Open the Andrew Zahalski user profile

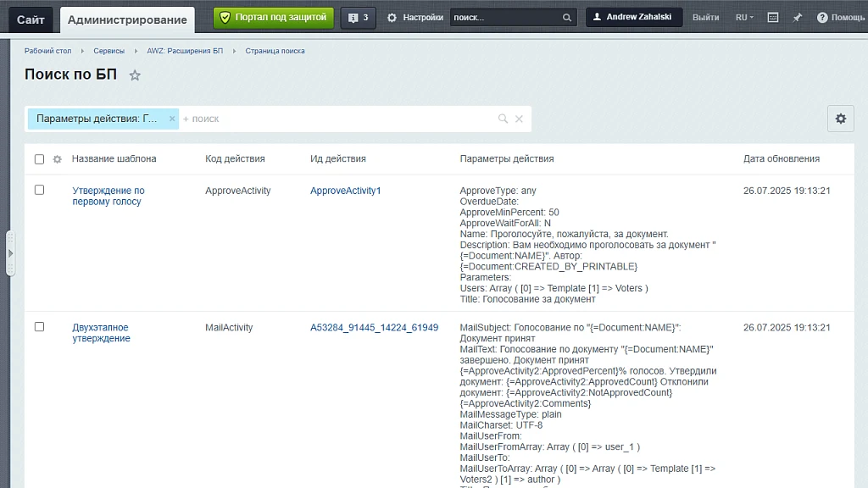tap(634, 17)
